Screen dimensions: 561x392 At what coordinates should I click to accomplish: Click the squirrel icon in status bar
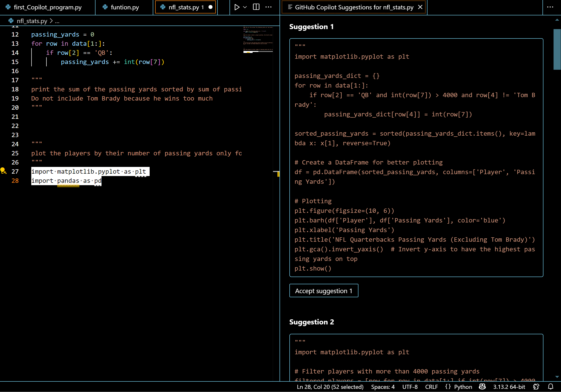(x=536, y=387)
